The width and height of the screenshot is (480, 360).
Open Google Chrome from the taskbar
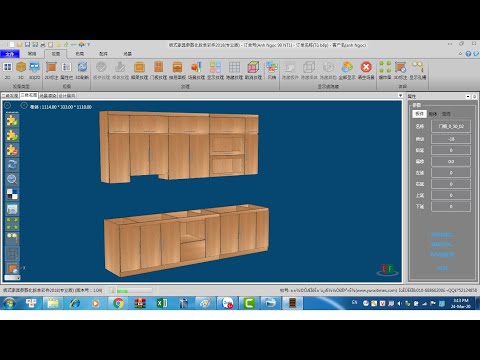118,303
